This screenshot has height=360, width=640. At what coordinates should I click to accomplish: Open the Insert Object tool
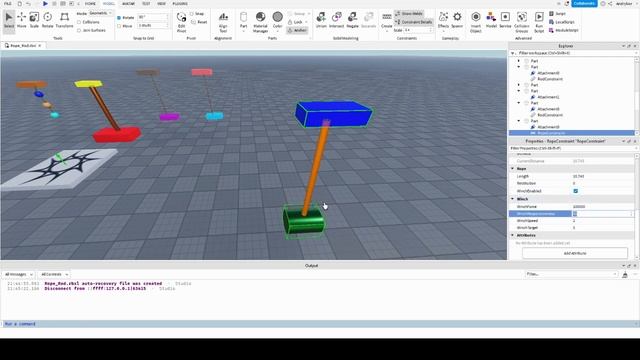click(x=476, y=22)
